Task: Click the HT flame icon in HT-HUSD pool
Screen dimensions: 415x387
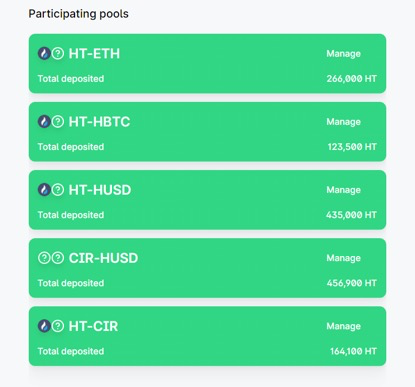Action: click(x=44, y=190)
